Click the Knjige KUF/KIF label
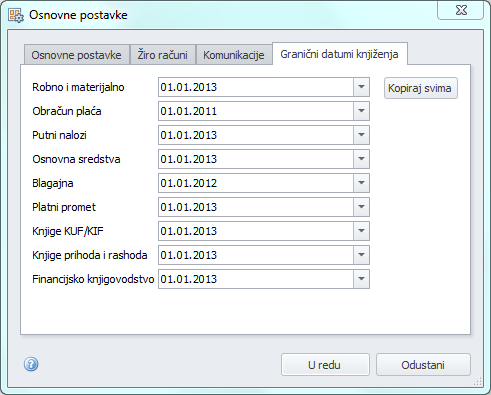This screenshot has height=395, width=491. coord(68,231)
